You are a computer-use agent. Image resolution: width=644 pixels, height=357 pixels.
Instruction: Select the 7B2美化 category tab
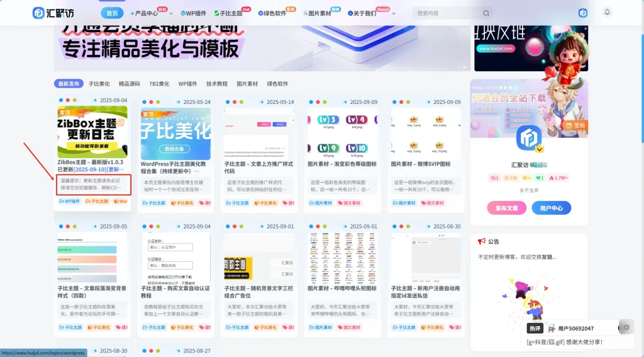[x=159, y=84]
